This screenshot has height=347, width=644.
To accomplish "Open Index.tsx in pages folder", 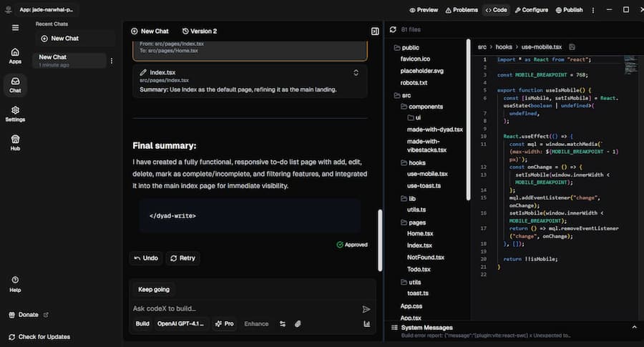I will click(x=419, y=245).
